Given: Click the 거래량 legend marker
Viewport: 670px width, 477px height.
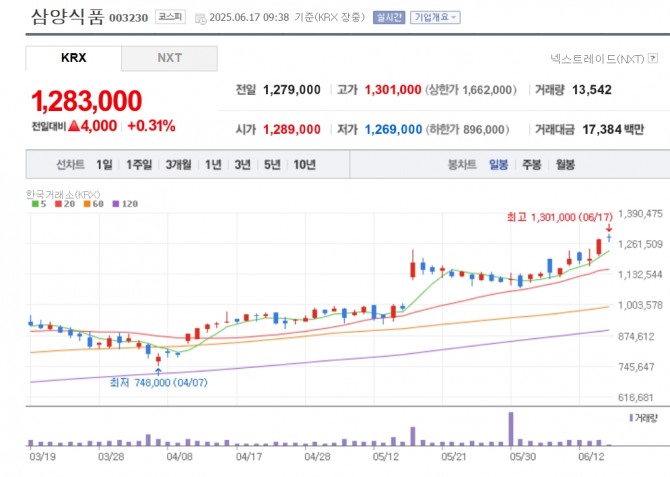Looking at the screenshot, I should coord(631,418).
